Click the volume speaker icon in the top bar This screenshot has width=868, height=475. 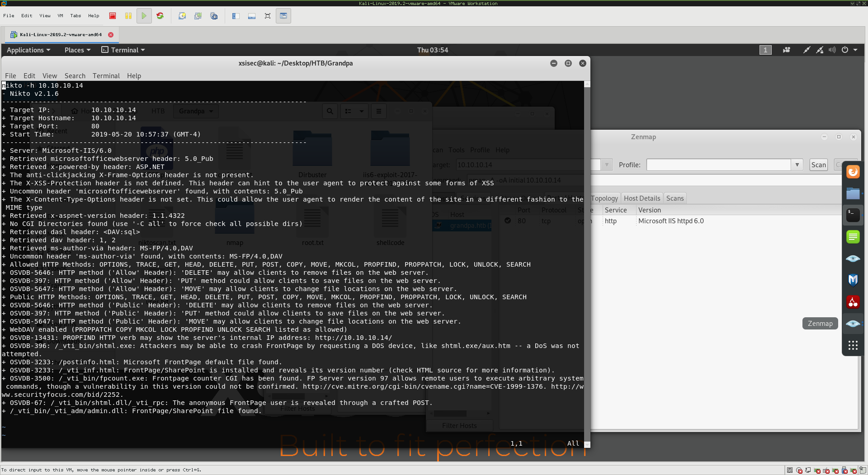pyautogui.click(x=832, y=50)
